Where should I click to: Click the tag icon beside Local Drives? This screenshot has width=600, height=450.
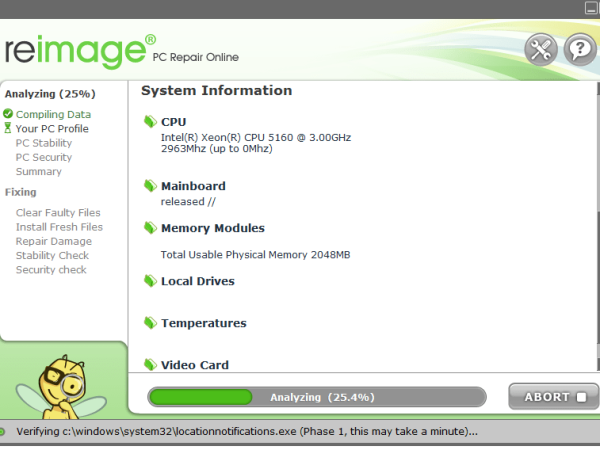coord(150,281)
